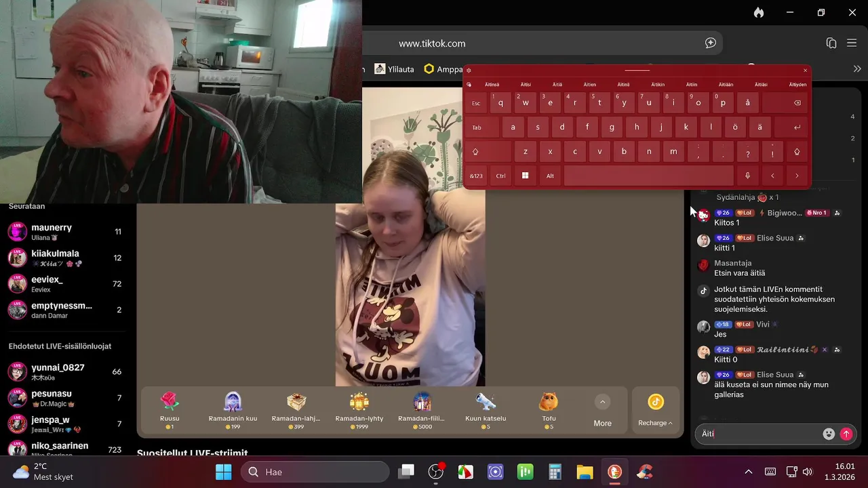Open the Windows Start menu

(x=223, y=472)
